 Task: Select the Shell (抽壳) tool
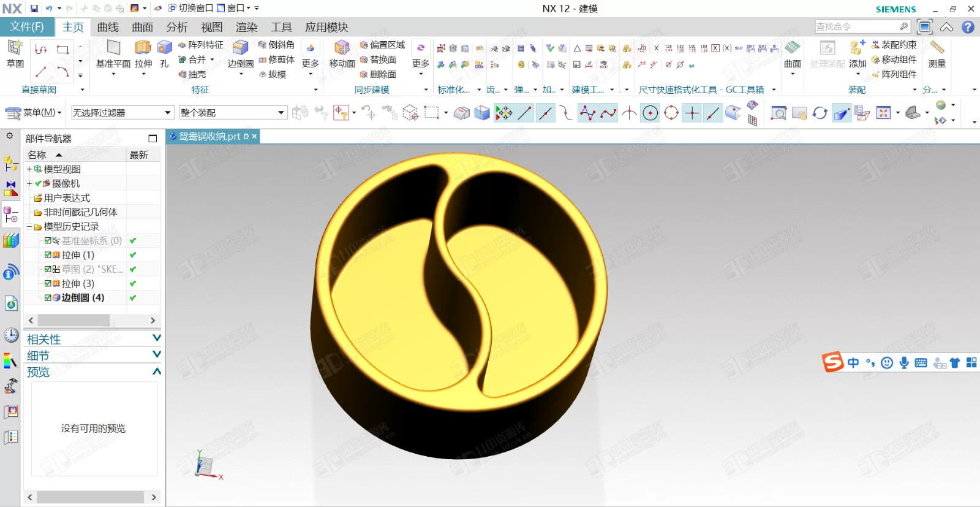click(192, 74)
